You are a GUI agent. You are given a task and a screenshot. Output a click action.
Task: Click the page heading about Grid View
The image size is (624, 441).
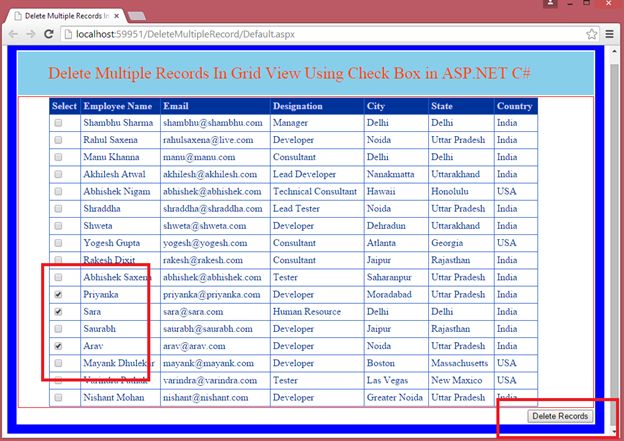click(x=289, y=73)
